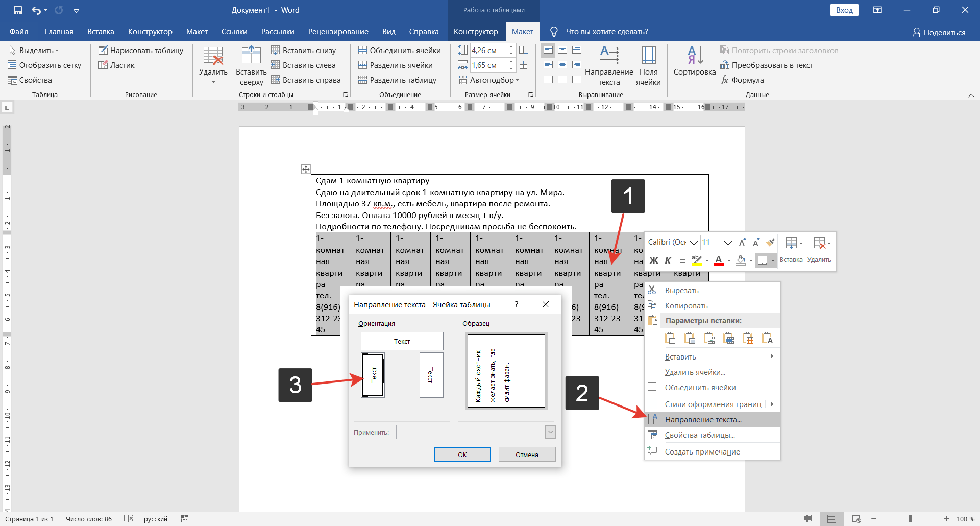Expand Стили оформления границ submenu
The height and width of the screenshot is (526, 980).
713,404
